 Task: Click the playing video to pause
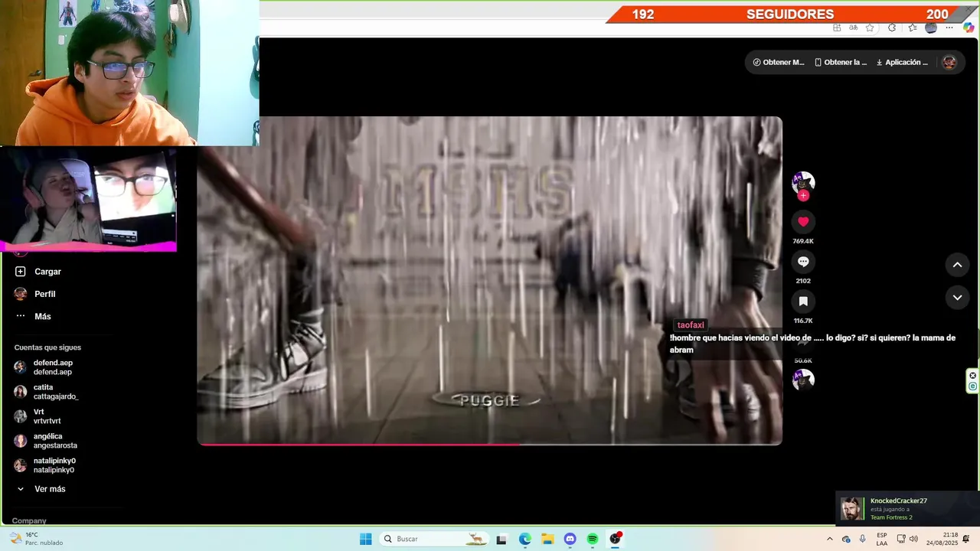(x=489, y=280)
